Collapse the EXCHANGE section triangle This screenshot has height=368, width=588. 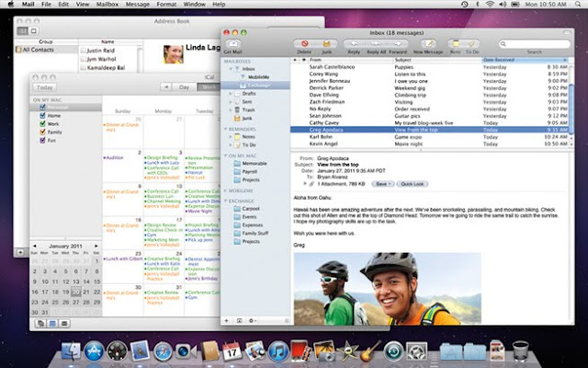click(225, 201)
